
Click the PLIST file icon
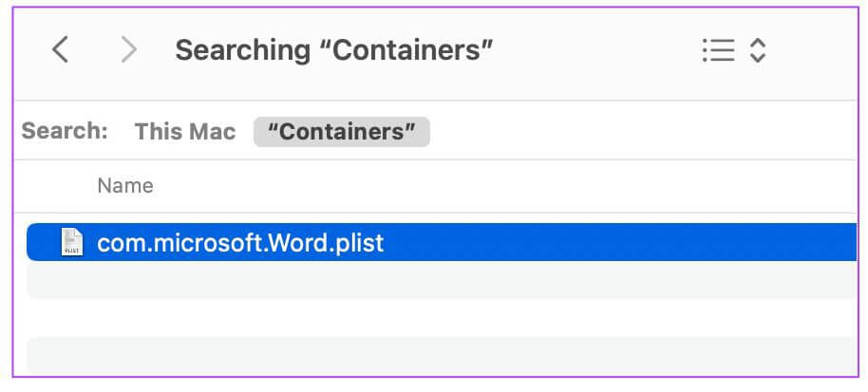pyautogui.click(x=72, y=242)
